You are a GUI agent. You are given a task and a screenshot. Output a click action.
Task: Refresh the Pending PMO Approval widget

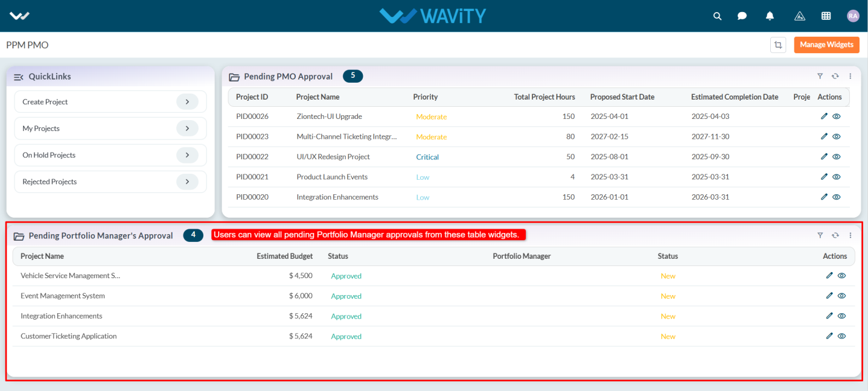[835, 76]
